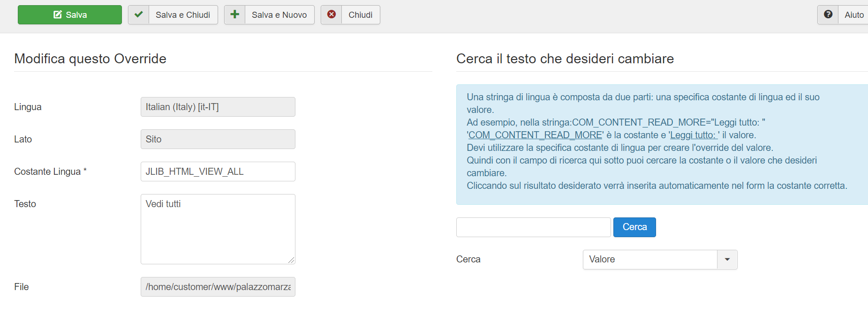Screen dimensions: 868x336
Task: Click the red X cancel icon
Action: (332, 15)
